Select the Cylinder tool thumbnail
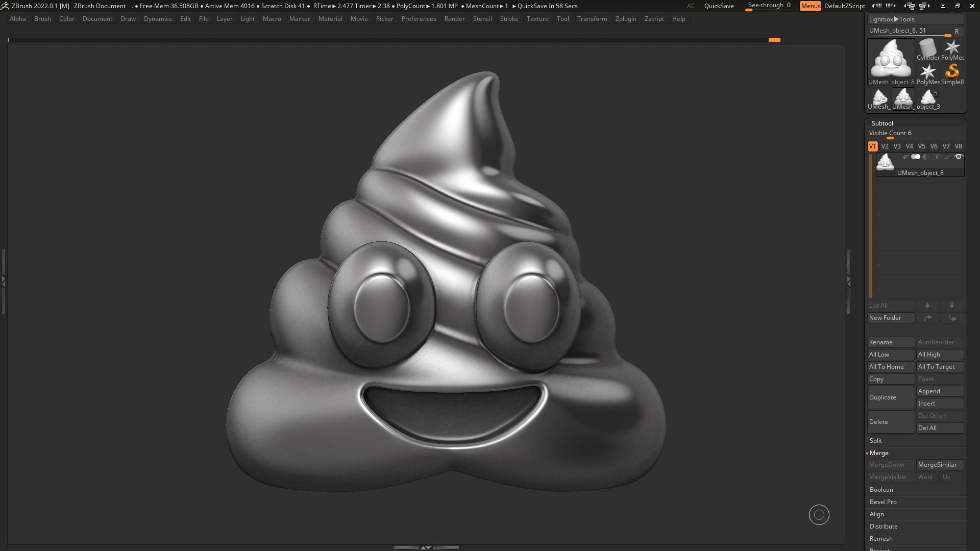This screenshot has height=551, width=980. pyautogui.click(x=927, y=50)
